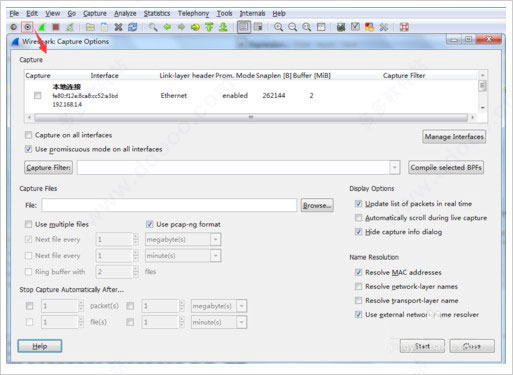Open the Internals menu
This screenshot has height=375, width=513.
click(x=252, y=13)
